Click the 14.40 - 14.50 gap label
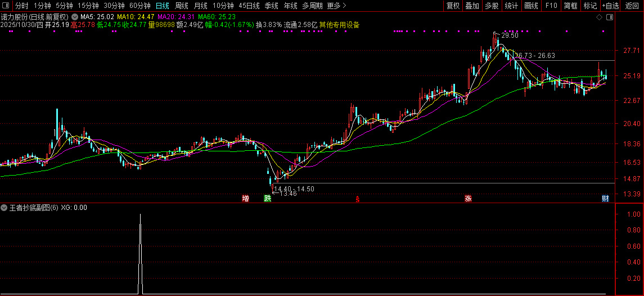This screenshot has height=296, width=644. click(x=294, y=189)
